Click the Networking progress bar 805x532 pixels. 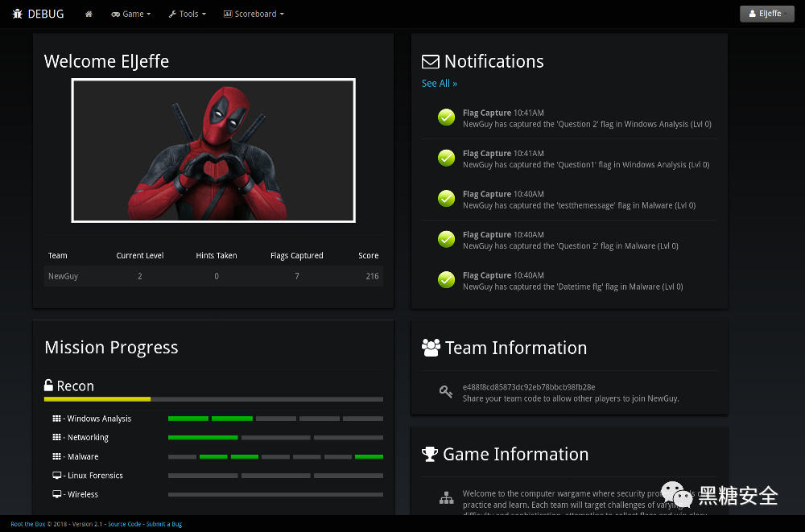(x=275, y=438)
